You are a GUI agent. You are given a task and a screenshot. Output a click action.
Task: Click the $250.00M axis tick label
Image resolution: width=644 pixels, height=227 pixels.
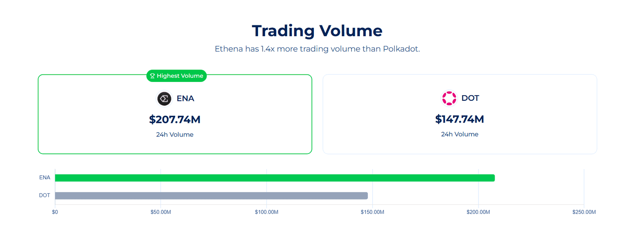coord(584,212)
